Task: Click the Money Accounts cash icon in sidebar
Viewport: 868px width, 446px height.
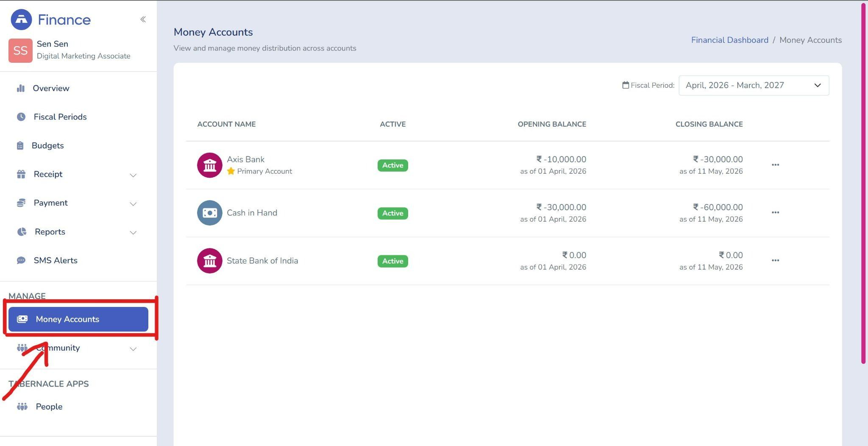Action: coord(22,319)
